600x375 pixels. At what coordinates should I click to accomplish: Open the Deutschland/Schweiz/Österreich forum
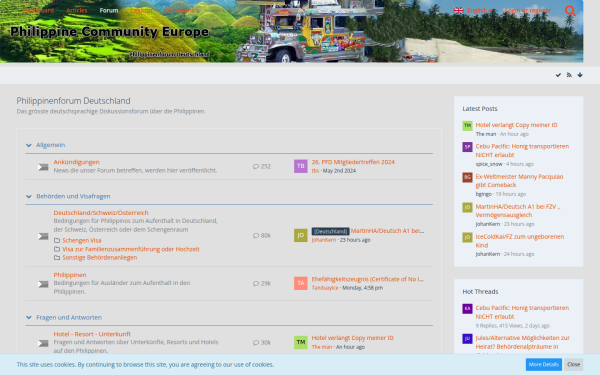(101, 212)
